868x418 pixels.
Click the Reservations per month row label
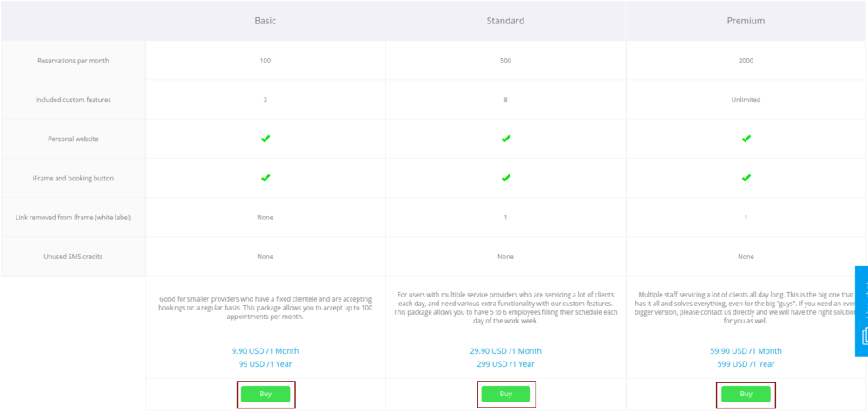(x=73, y=61)
